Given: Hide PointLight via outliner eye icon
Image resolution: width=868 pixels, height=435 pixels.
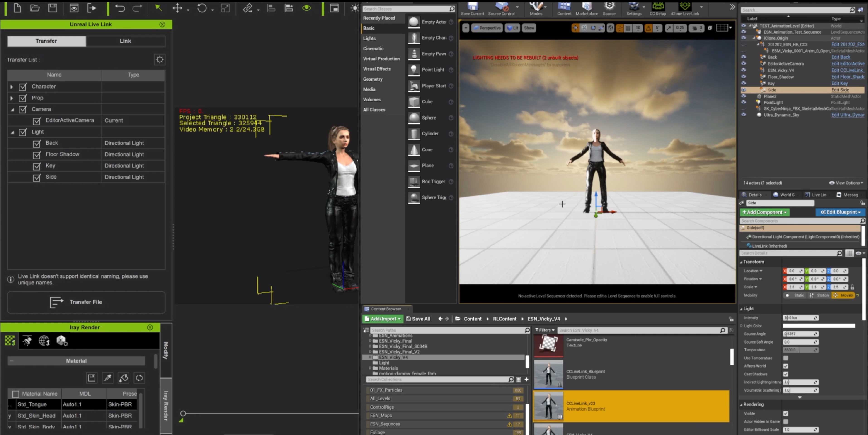Looking at the screenshot, I should (743, 102).
